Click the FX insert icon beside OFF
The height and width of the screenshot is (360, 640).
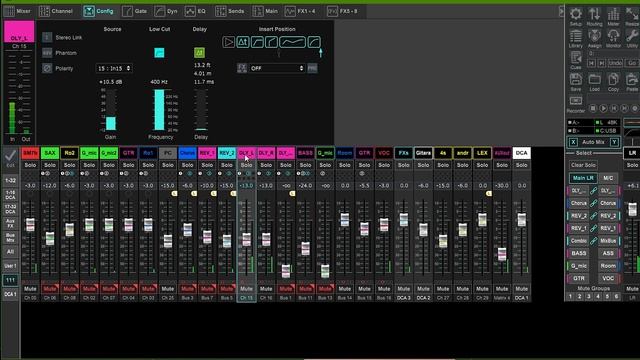point(242,68)
